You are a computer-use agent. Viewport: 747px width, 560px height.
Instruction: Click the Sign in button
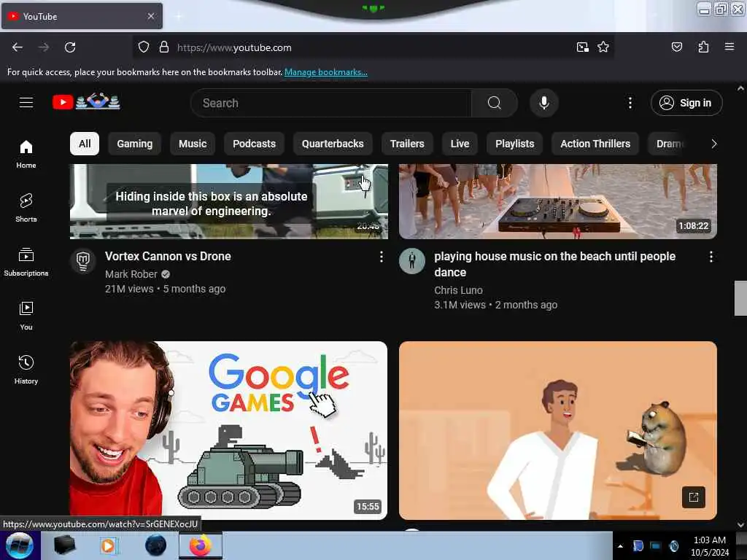pos(686,103)
